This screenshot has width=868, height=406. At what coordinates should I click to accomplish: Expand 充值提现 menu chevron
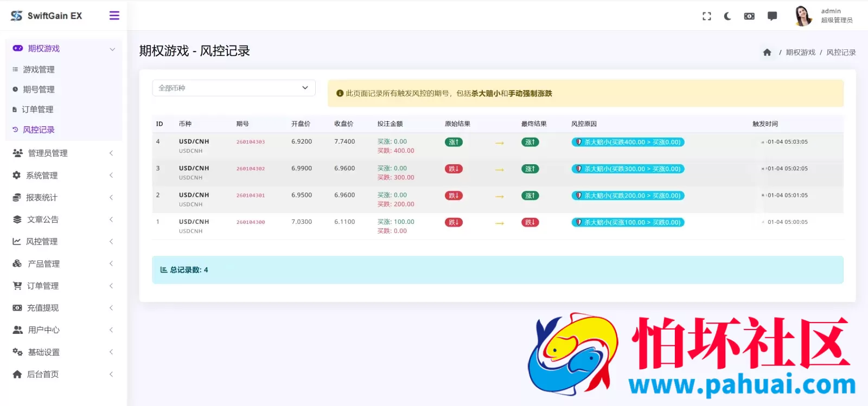[111, 308]
